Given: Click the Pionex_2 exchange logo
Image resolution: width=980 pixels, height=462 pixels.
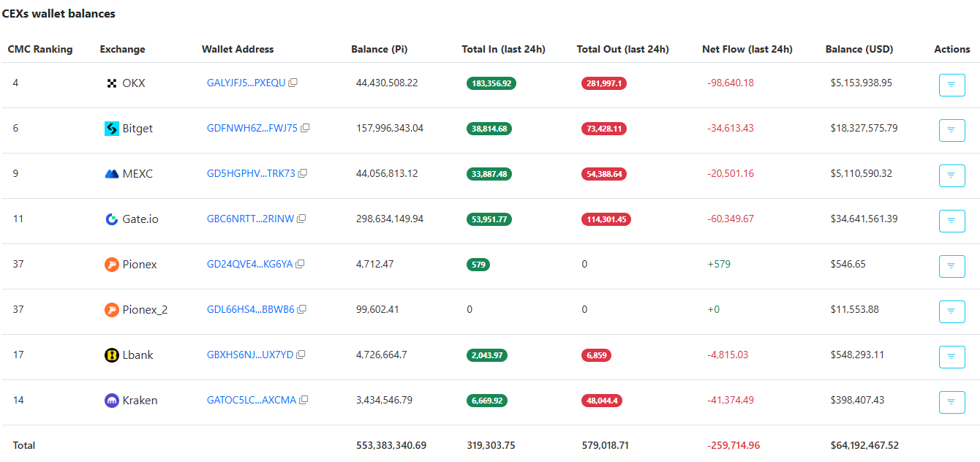Looking at the screenshot, I should coord(112,310).
